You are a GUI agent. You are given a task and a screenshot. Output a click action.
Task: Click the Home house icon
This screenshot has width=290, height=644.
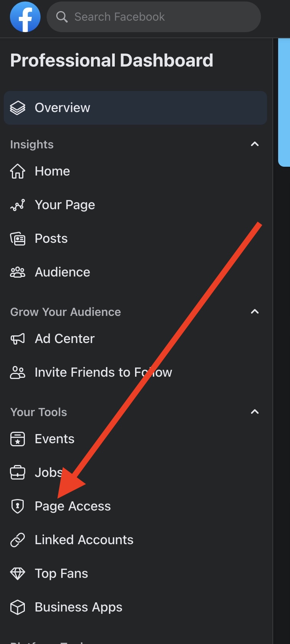coord(18,171)
